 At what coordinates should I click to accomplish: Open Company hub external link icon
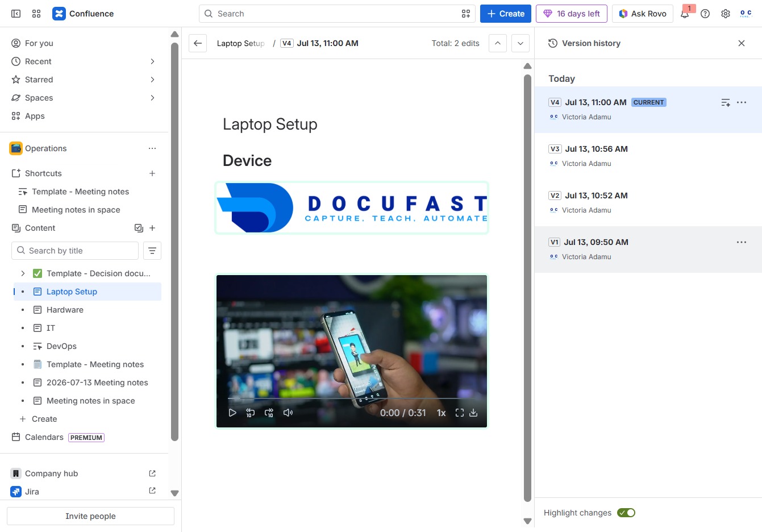[x=152, y=473]
